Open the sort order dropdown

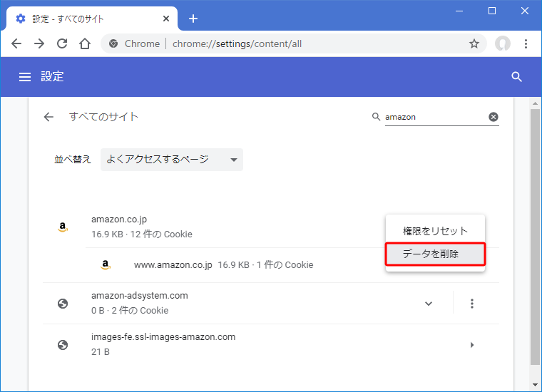171,160
